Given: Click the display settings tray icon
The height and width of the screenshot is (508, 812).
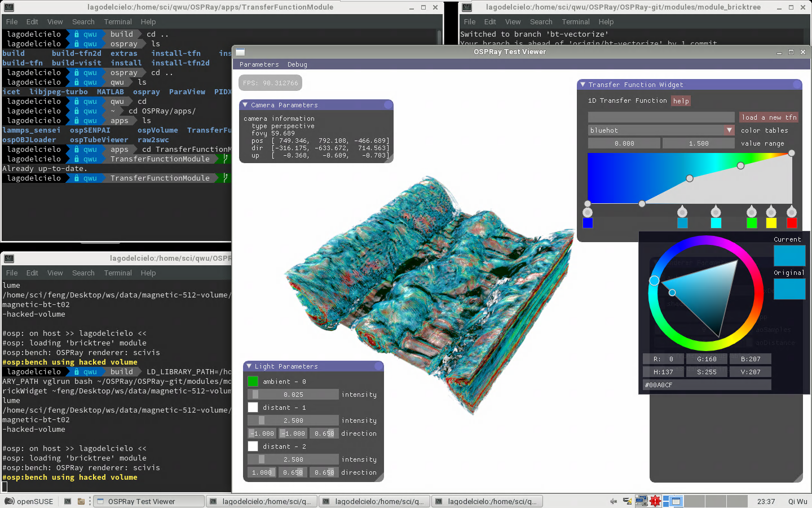Looking at the screenshot, I should pos(641,501).
